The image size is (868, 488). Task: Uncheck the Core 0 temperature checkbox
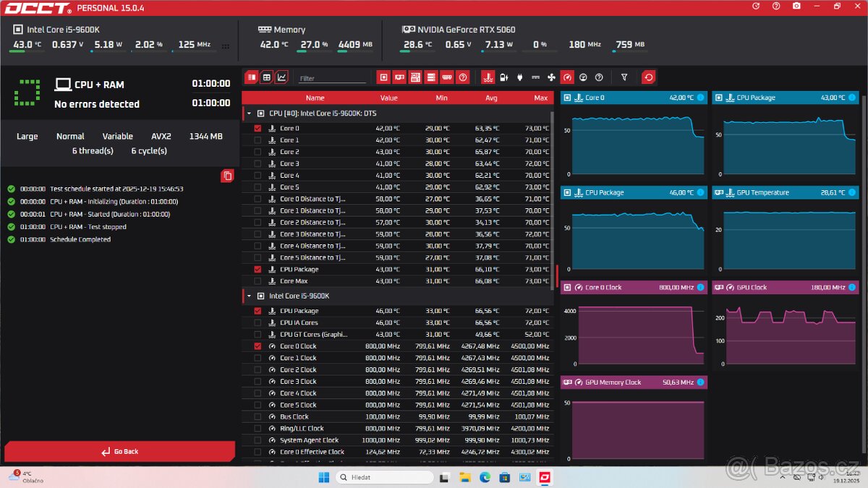(x=258, y=129)
